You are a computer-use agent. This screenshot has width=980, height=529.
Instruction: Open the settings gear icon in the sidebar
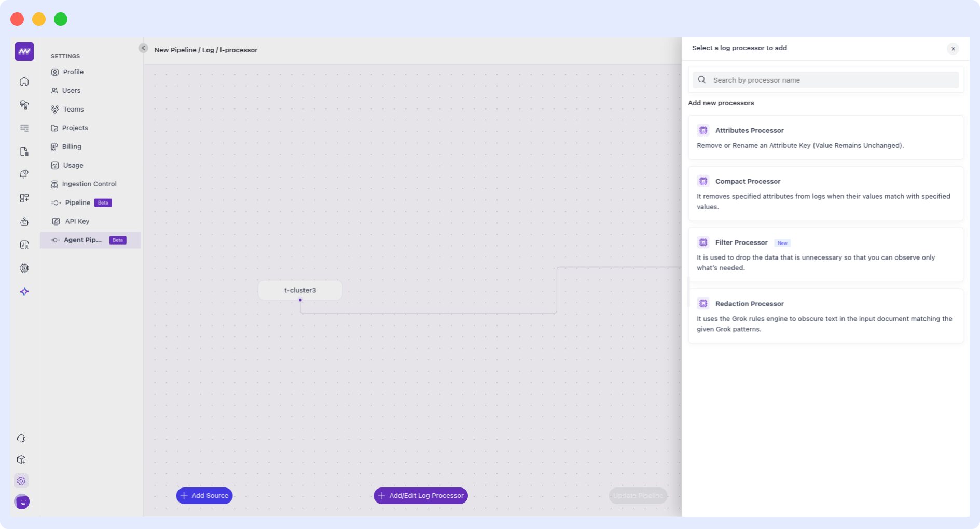tap(21, 481)
